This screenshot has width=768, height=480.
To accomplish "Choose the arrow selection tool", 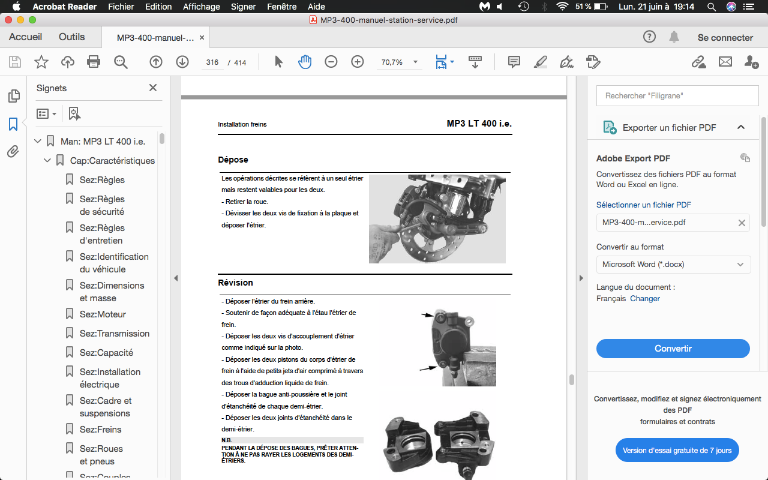I will [278, 62].
